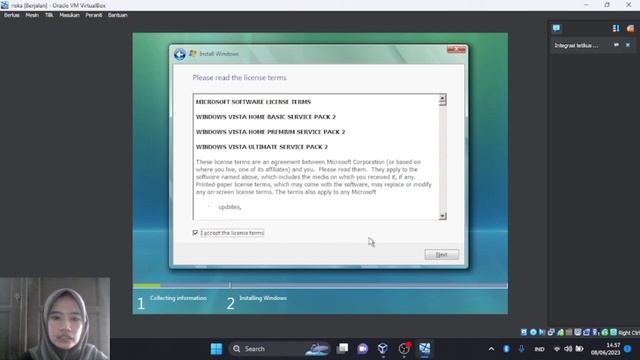Click the license text scrollbar up arrow
The width and height of the screenshot is (640, 360).
point(442,98)
